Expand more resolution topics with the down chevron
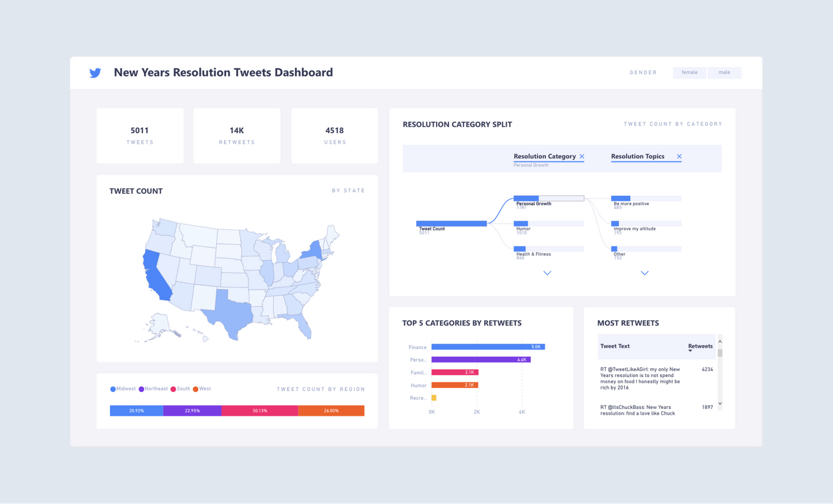Screen dimensions: 833x504 [x=645, y=273]
